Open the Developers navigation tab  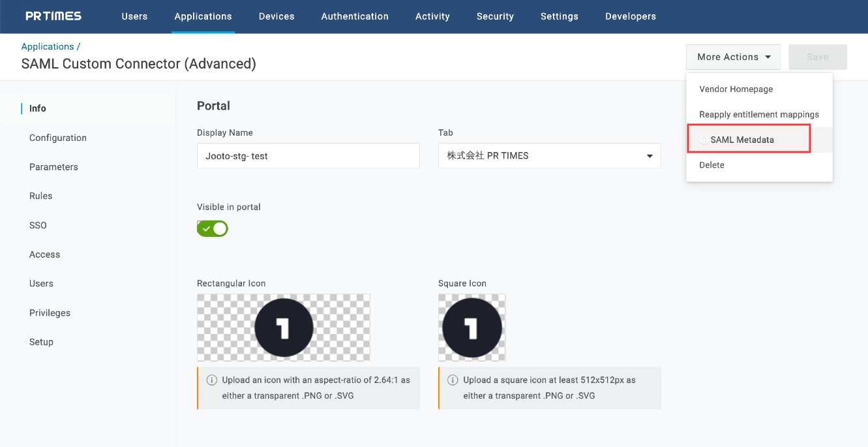coord(630,16)
